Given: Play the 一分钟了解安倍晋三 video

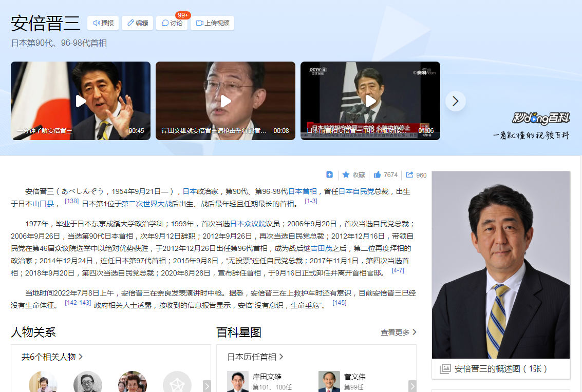Looking at the screenshot, I should 80,101.
